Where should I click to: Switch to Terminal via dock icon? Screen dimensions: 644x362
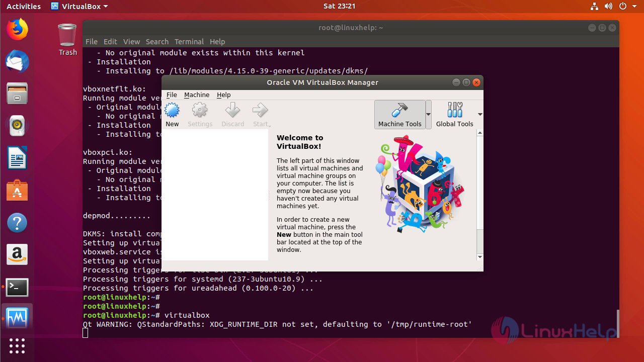pyautogui.click(x=17, y=287)
